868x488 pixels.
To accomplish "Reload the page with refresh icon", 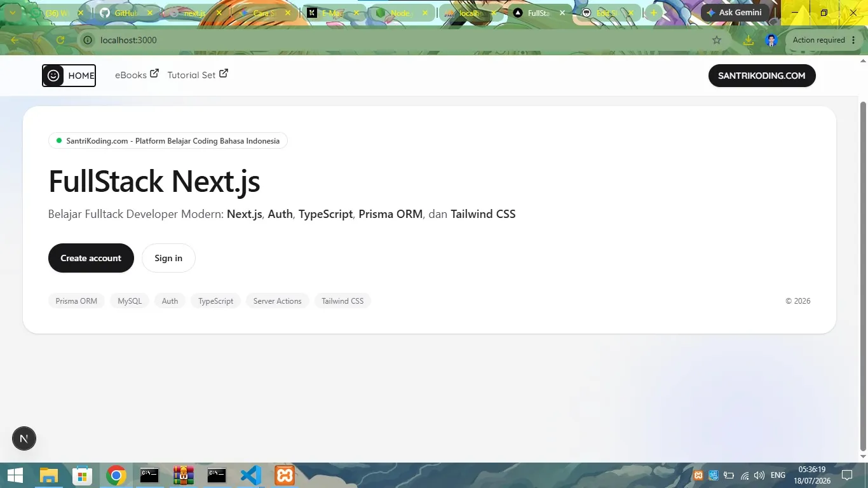I will [60, 40].
